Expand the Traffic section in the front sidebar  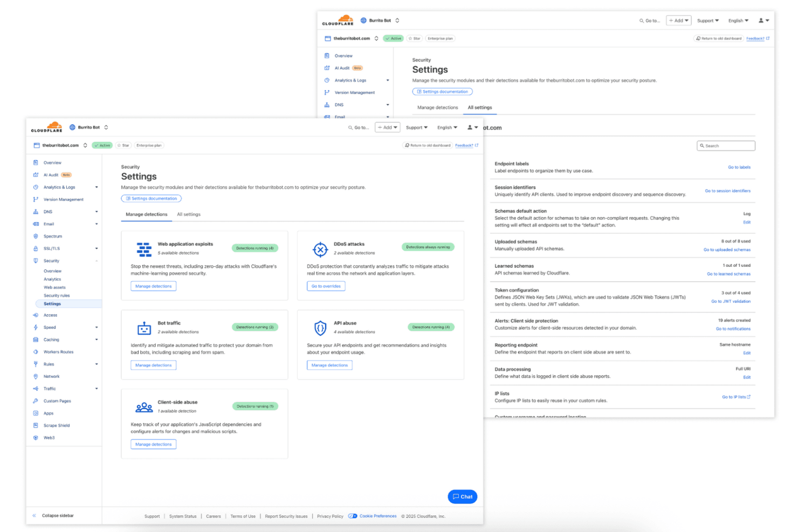(97, 389)
